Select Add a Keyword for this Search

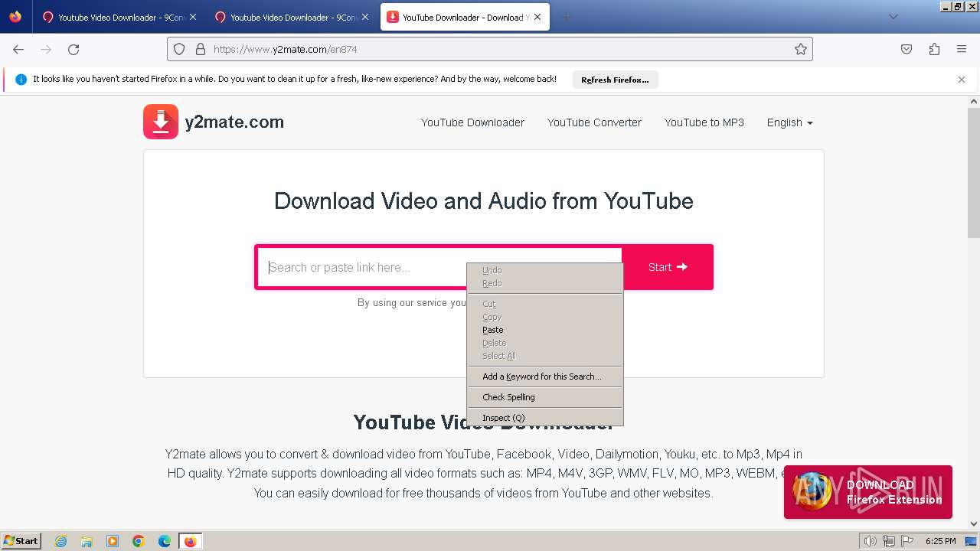click(545, 377)
